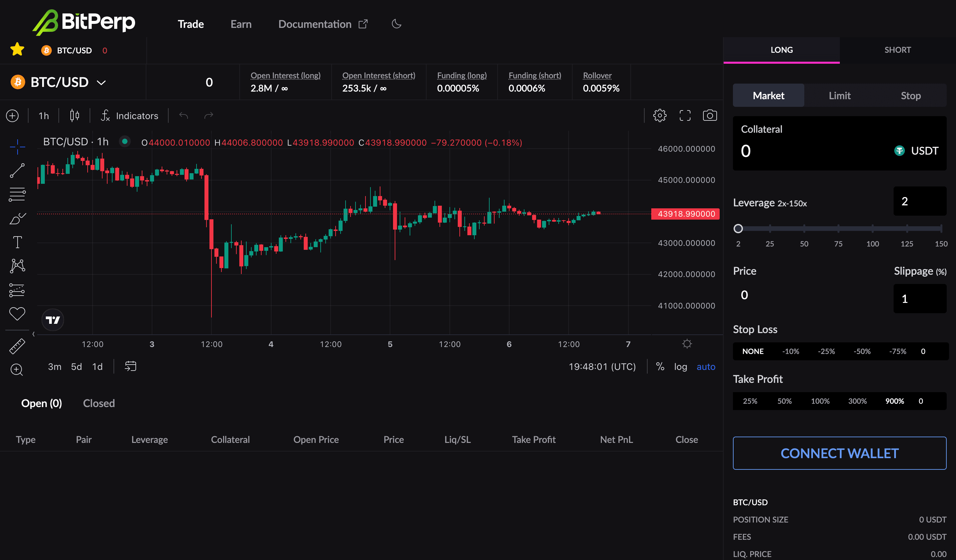
Task: Switch to the SHORT tab
Action: (898, 50)
